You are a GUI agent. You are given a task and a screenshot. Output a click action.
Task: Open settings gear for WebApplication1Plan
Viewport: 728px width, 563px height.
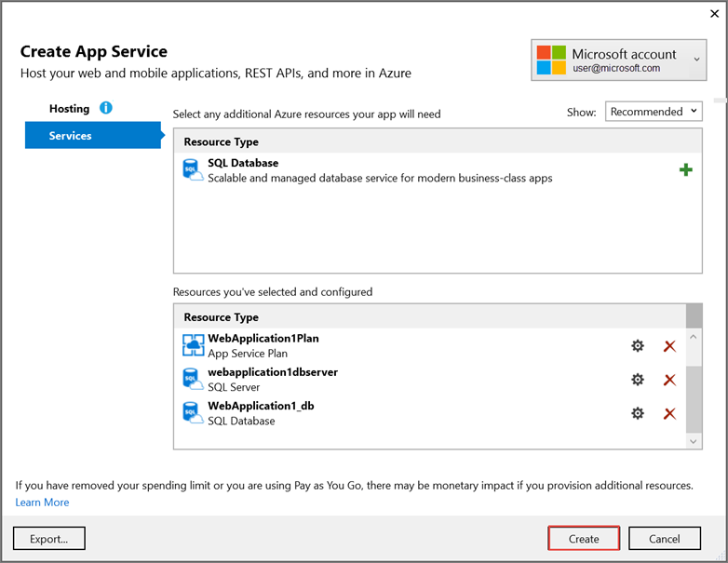click(638, 346)
